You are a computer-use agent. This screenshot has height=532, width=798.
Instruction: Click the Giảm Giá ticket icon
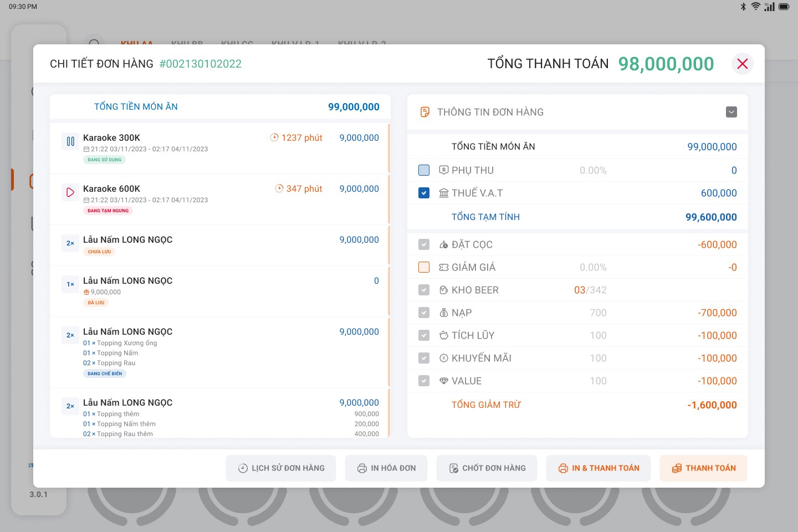444,267
